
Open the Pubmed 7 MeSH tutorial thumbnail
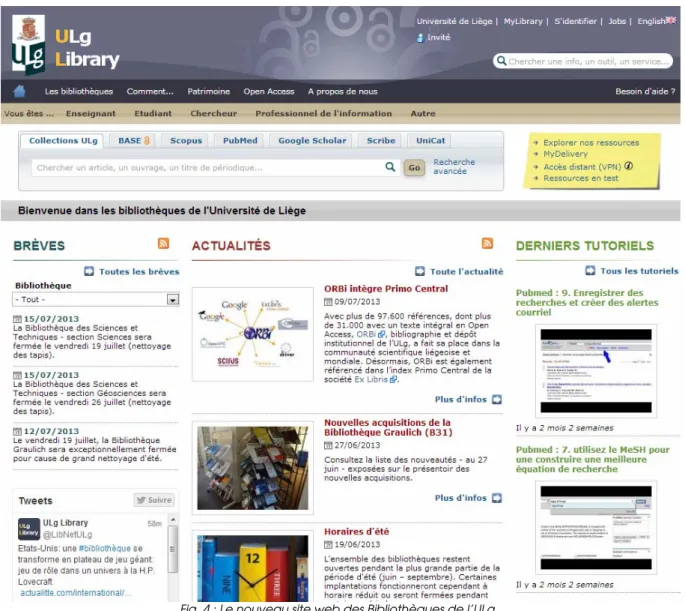pos(596,528)
